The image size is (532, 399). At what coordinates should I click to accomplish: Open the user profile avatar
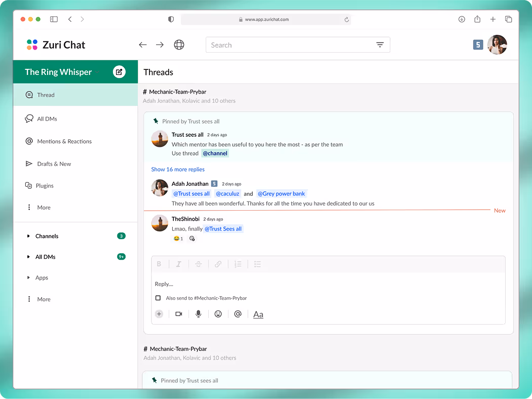[x=497, y=45]
